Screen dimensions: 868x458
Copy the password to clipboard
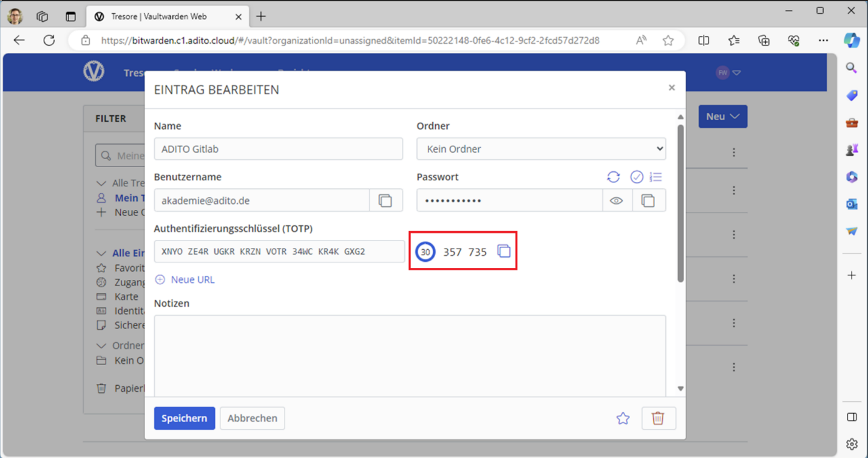coord(648,200)
